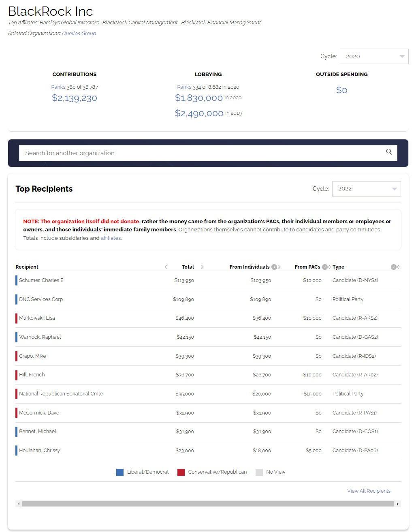Screen dimensions: 416x532
Task: Open contributions total $2,139,230
Action: coord(75,98)
